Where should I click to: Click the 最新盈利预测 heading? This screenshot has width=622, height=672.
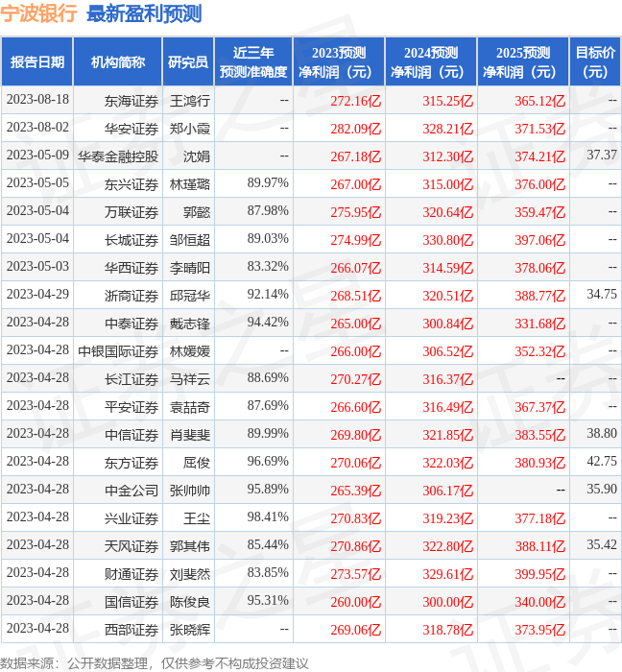[x=144, y=13]
